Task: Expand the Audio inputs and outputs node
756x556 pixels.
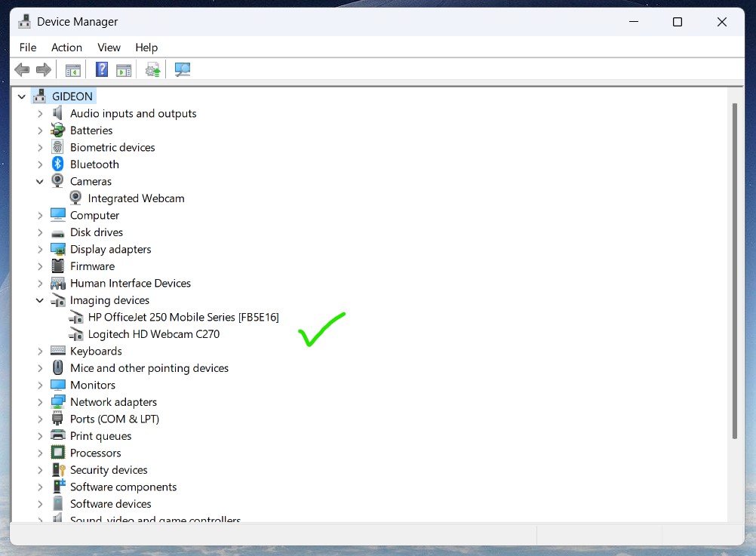Action: (40, 114)
